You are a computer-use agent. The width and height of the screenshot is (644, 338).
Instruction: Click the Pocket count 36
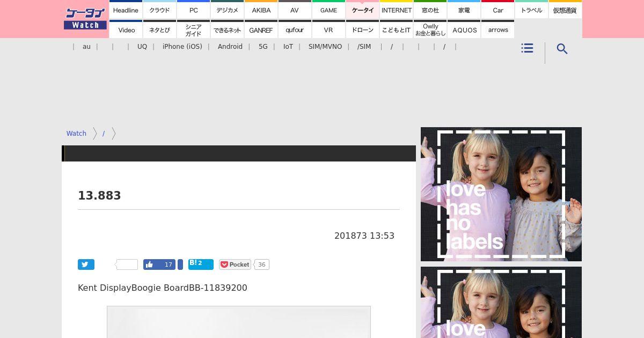pos(261,264)
